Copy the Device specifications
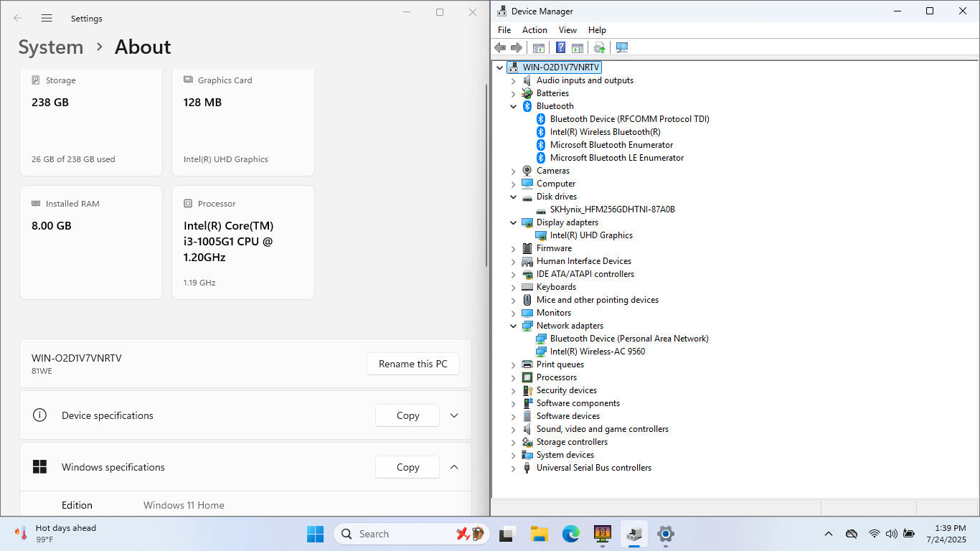The image size is (980, 551). pyautogui.click(x=407, y=415)
